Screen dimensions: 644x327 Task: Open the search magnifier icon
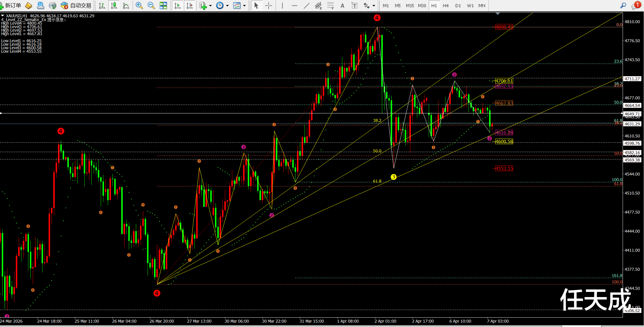click(x=623, y=6)
